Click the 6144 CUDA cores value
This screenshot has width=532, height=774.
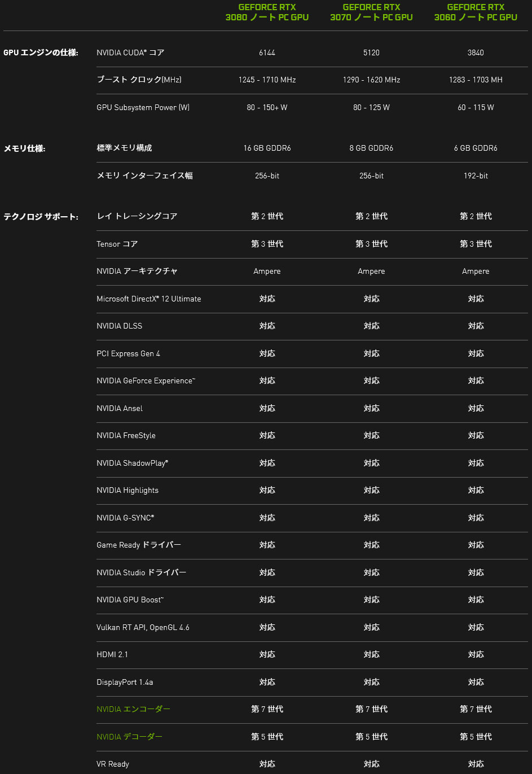(267, 53)
